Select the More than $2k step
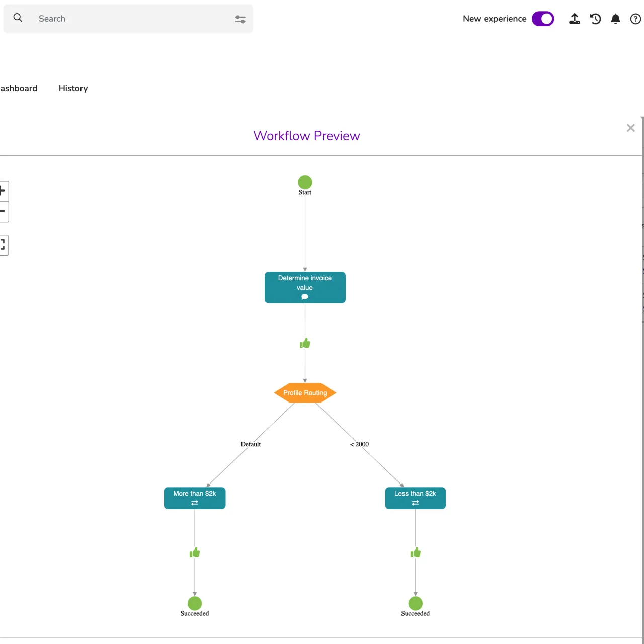The image size is (644, 644). [x=195, y=498]
